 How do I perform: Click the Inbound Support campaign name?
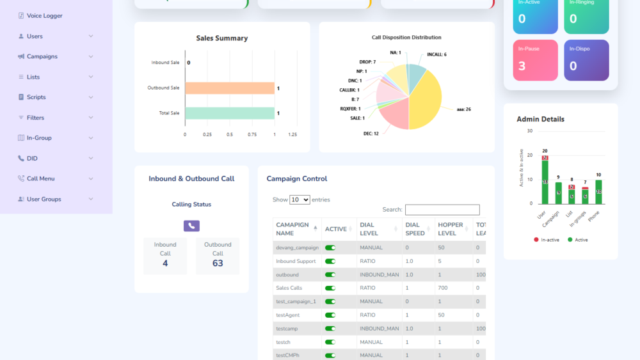296,261
